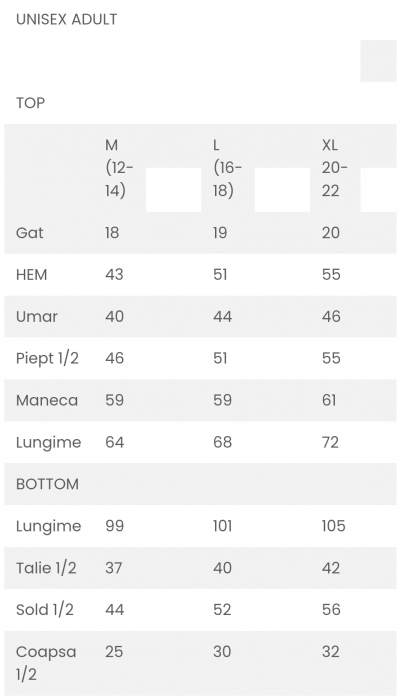397x700 pixels.
Task: Select the Talie 1/2 row label
Action: tap(46, 568)
